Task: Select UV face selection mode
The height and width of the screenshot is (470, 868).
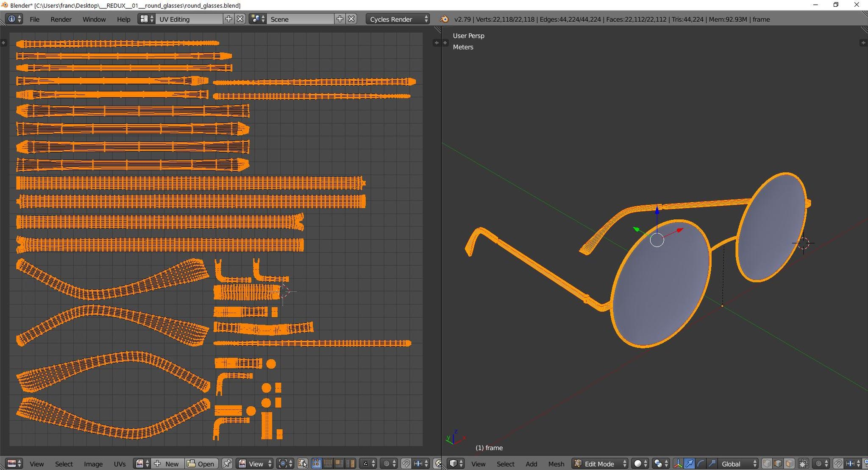Action: pos(339,464)
